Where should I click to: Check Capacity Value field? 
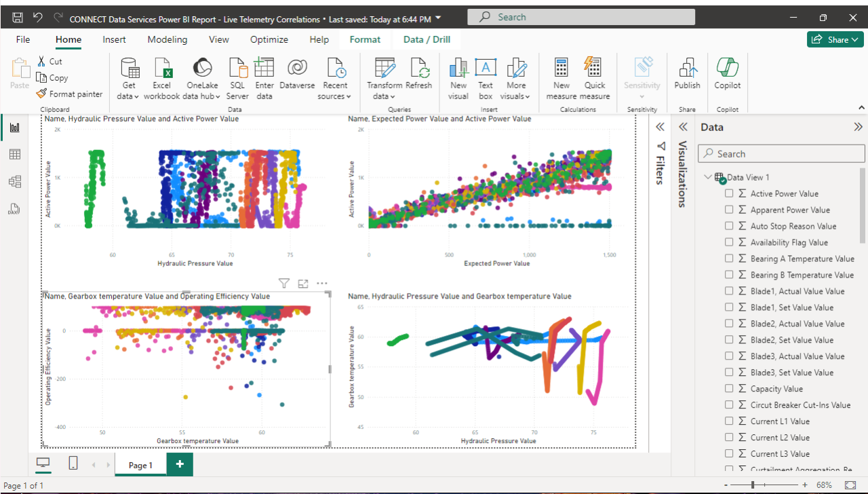pos(730,389)
